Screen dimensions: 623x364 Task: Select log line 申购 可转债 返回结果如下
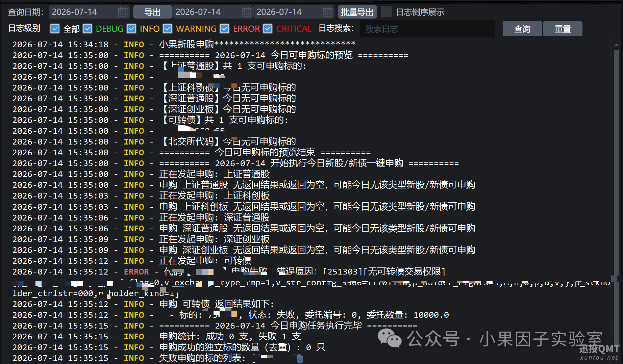[143, 304]
